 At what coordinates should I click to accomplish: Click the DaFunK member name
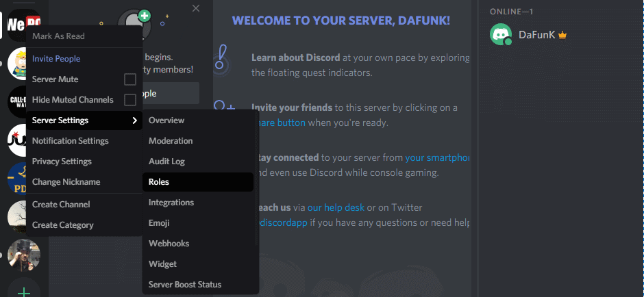(537, 35)
